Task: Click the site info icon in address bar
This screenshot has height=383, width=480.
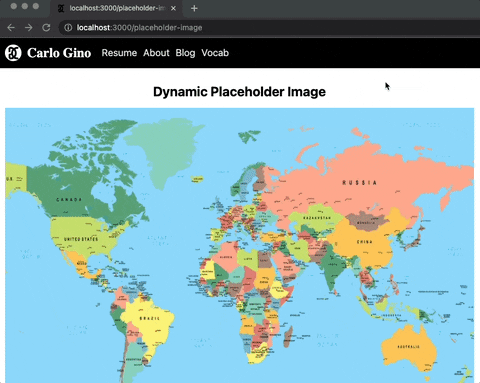Action: (68, 28)
